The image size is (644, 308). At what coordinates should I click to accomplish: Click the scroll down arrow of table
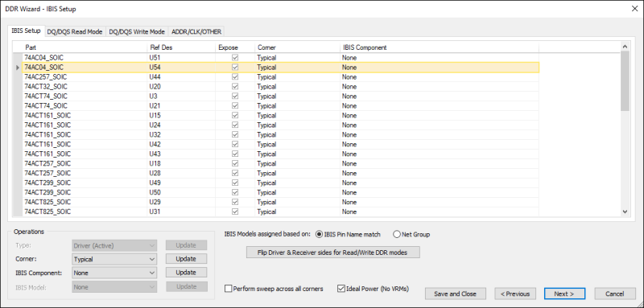tap(625, 211)
